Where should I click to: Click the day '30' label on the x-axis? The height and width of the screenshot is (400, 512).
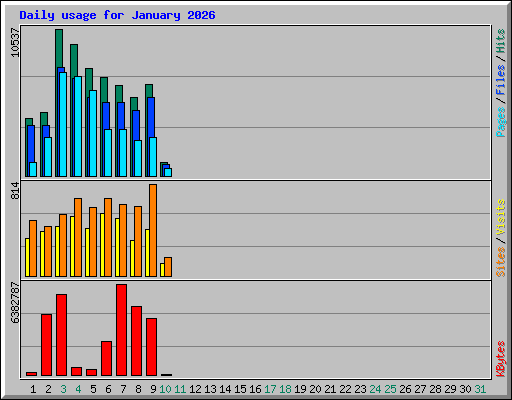465,389
